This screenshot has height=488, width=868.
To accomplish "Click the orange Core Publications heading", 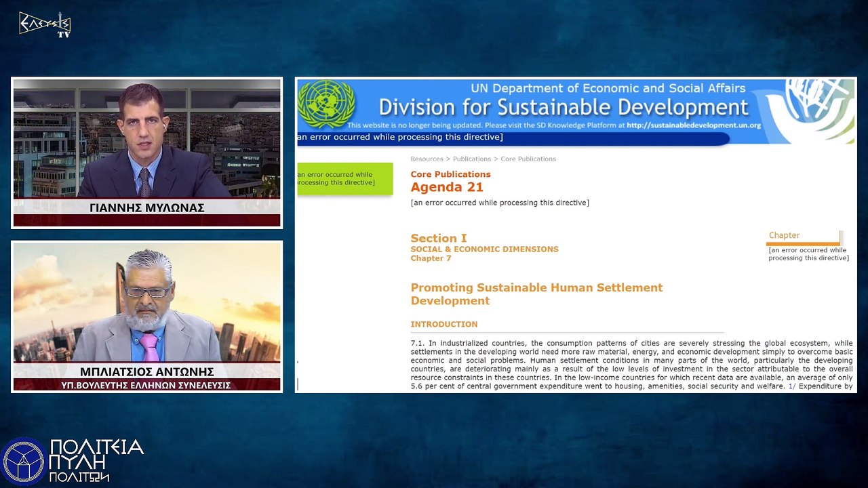I will pyautogui.click(x=450, y=174).
